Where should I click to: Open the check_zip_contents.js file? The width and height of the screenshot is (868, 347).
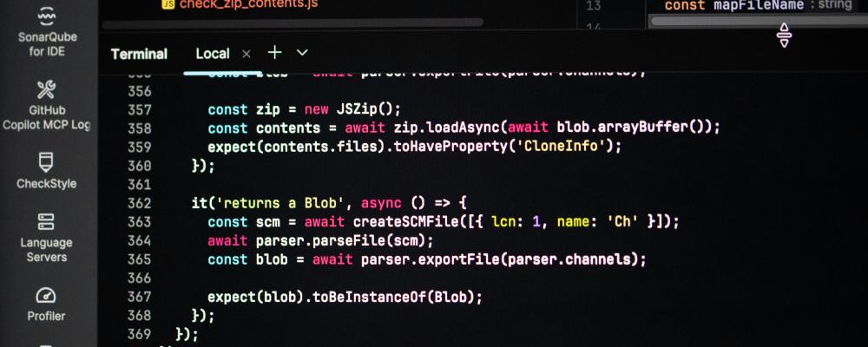(x=248, y=4)
